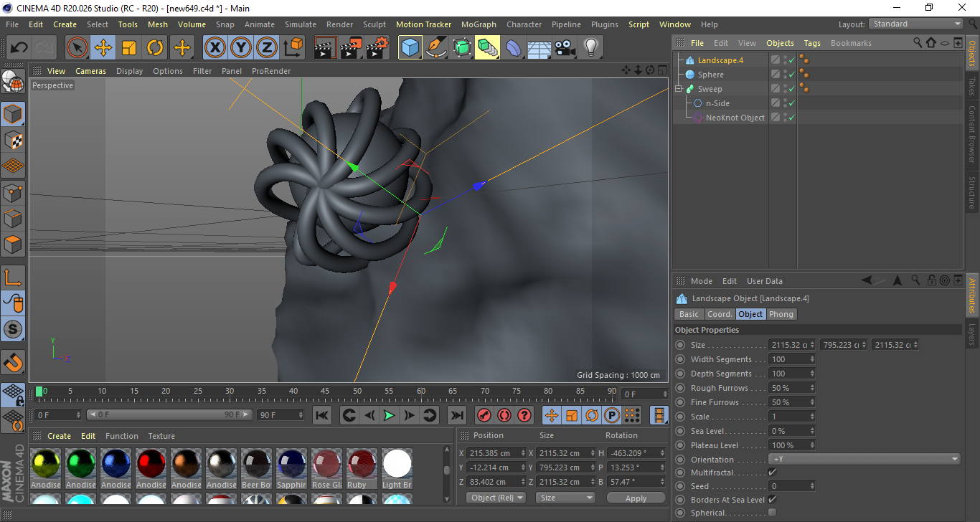Activate the Move tool

coord(103,48)
